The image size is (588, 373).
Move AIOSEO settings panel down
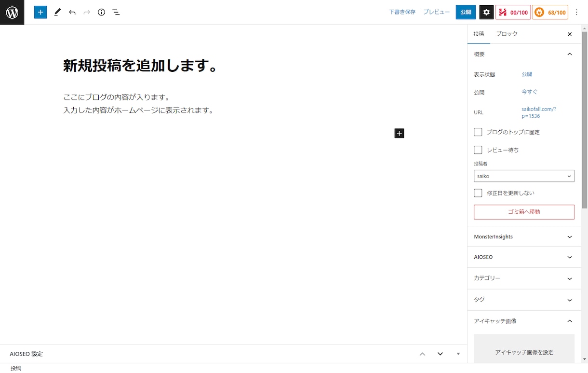click(440, 354)
